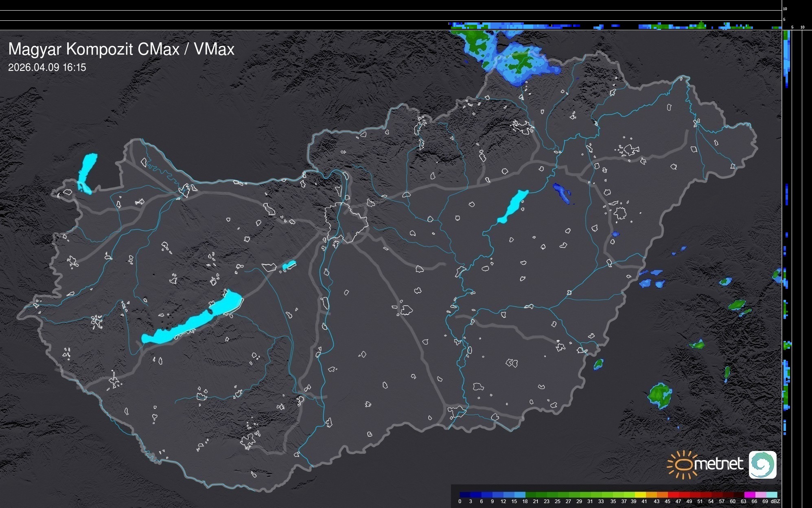Click the light cyan 69 dBZ swatch
The height and width of the screenshot is (508, 812).
tap(771, 495)
